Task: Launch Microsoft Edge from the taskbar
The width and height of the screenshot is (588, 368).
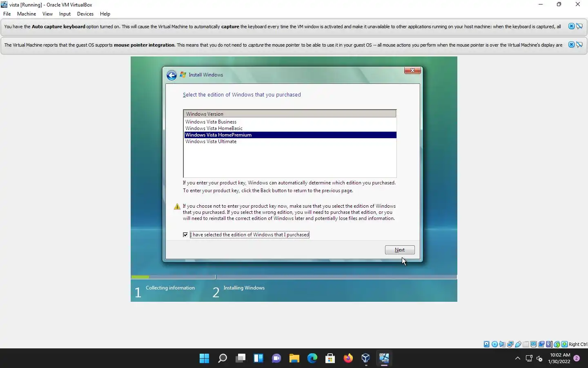Action: tap(312, 359)
